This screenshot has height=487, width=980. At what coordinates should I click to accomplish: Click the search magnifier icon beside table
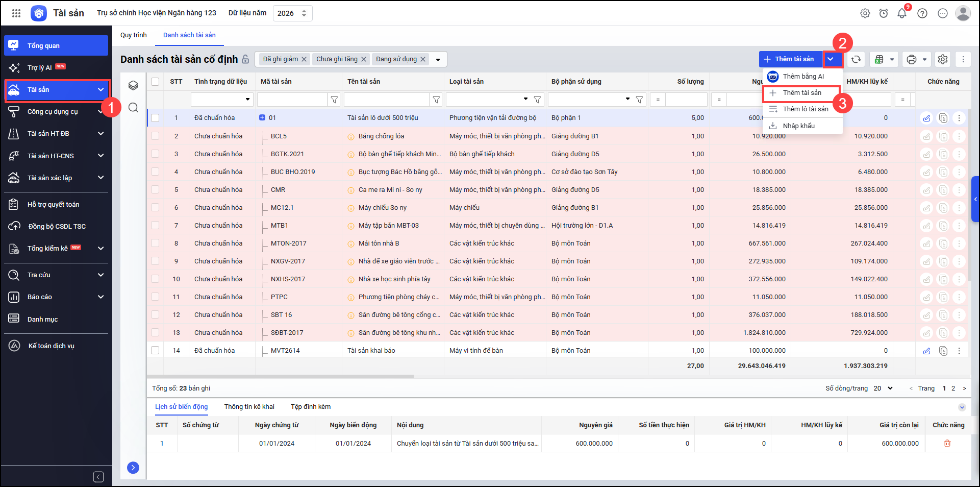coord(133,107)
